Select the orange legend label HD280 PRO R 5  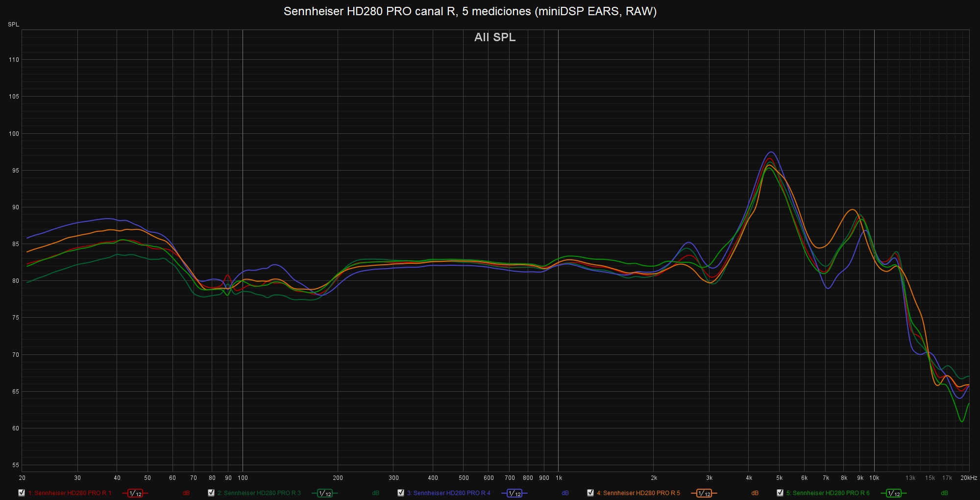pyautogui.click(x=638, y=493)
